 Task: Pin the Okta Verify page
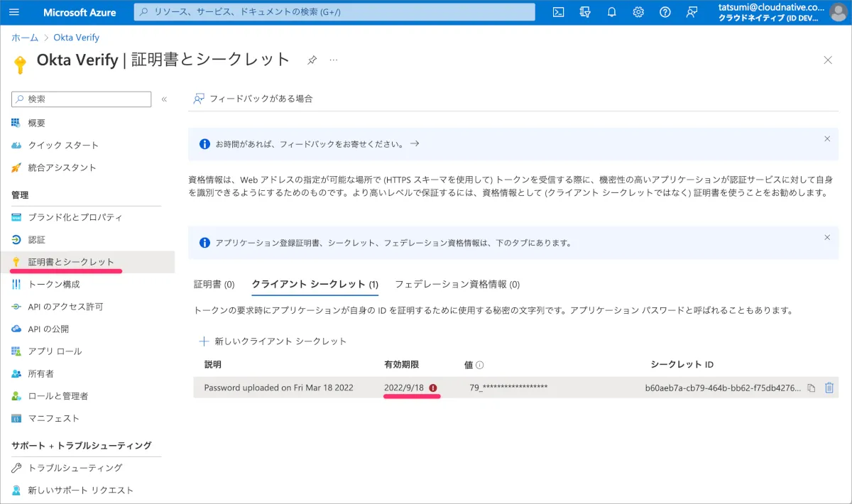coord(312,60)
